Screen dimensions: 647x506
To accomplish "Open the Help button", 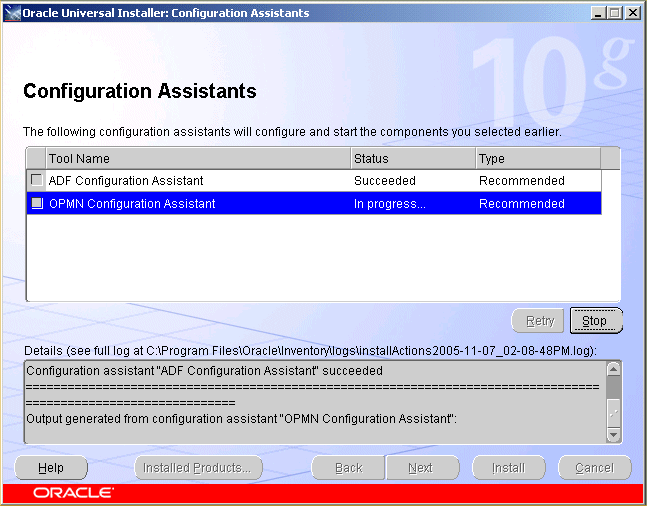I will click(x=51, y=468).
